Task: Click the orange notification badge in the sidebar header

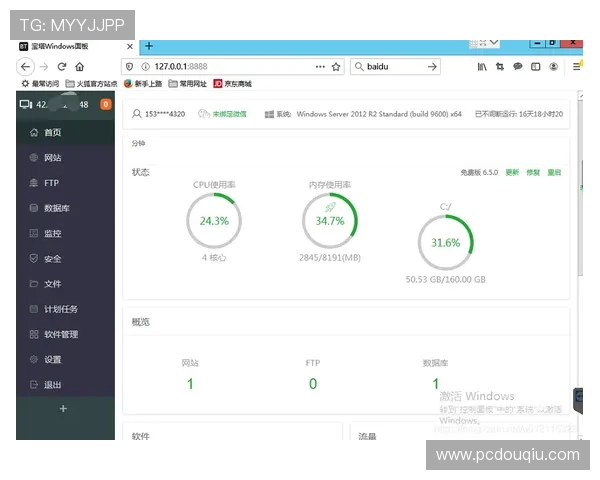Action: coord(106,105)
